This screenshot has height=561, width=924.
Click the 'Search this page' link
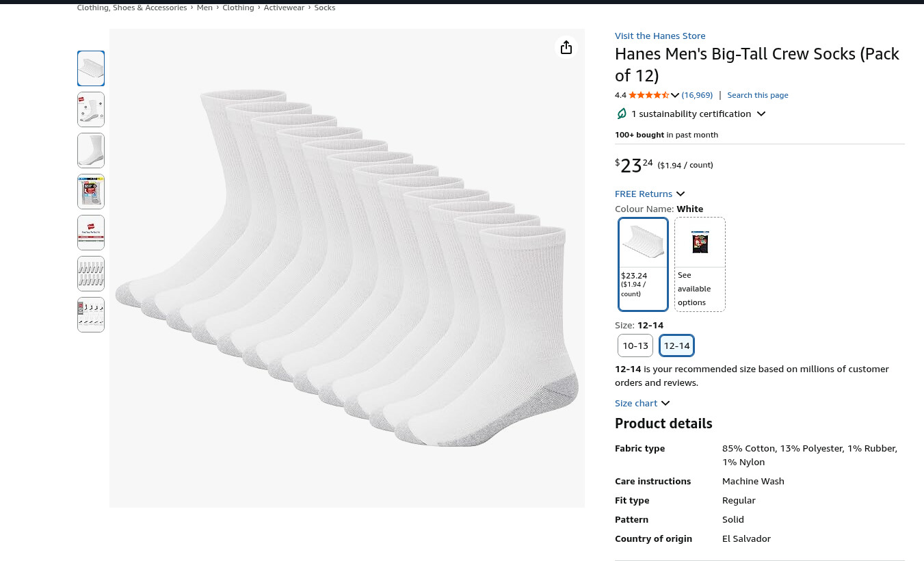pyautogui.click(x=757, y=95)
